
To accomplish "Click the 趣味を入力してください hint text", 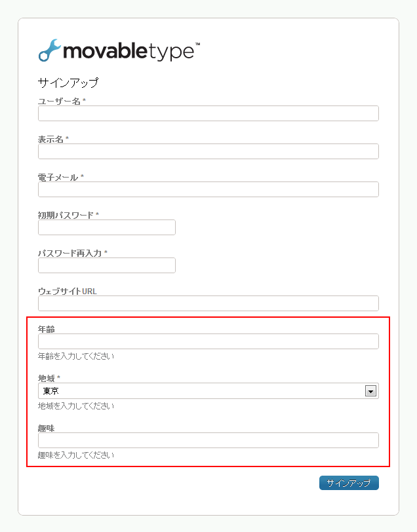I will pyautogui.click(x=76, y=455).
